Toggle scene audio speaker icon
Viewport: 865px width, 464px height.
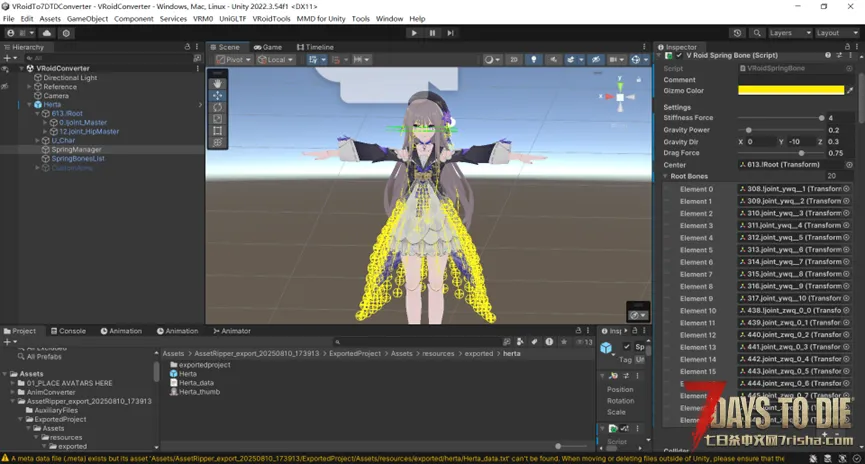tap(553, 60)
